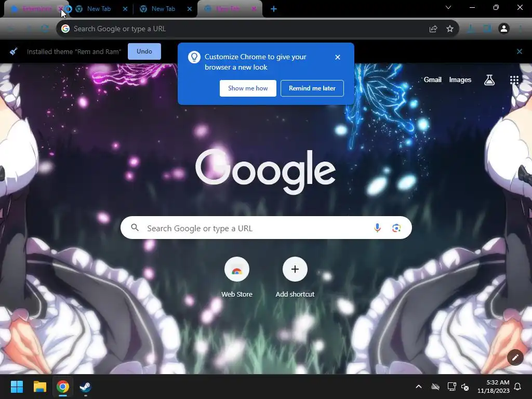Screen dimensions: 532x399
Task: Open the tab search chevron
Action: coord(448,7)
